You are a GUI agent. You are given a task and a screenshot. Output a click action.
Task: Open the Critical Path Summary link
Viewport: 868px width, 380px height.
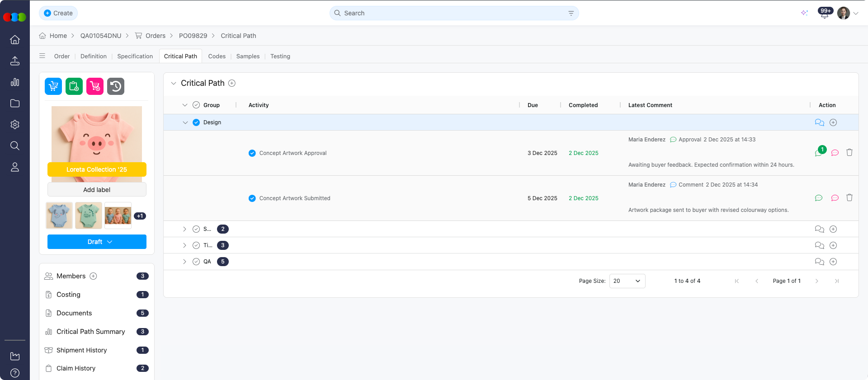coord(90,332)
